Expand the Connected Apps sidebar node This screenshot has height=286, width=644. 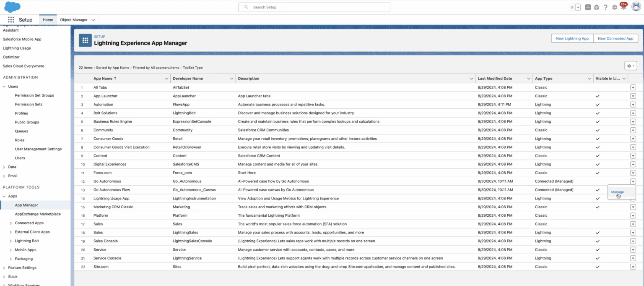tap(10, 223)
